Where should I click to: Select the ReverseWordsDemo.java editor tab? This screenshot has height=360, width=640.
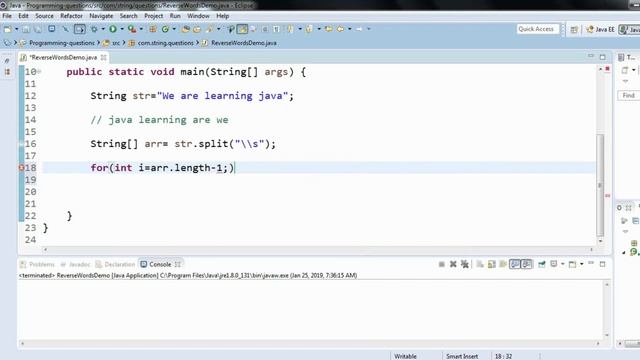(64, 58)
